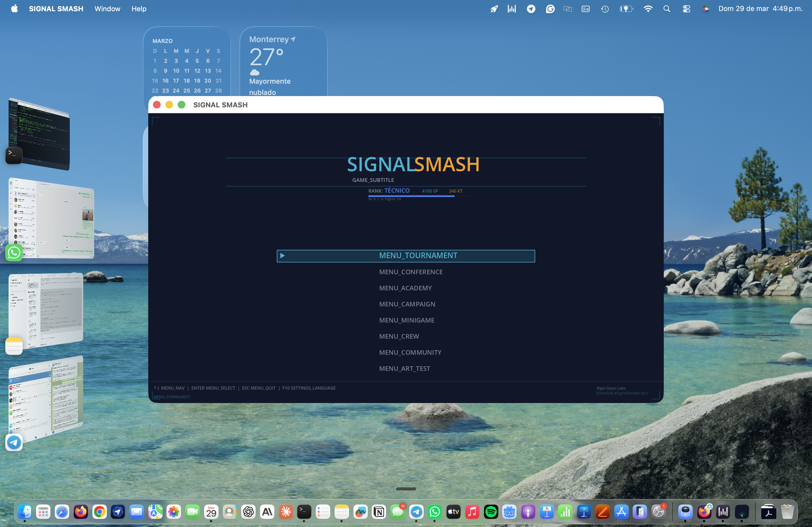
Task: Click the date and time clock
Action: (760, 9)
